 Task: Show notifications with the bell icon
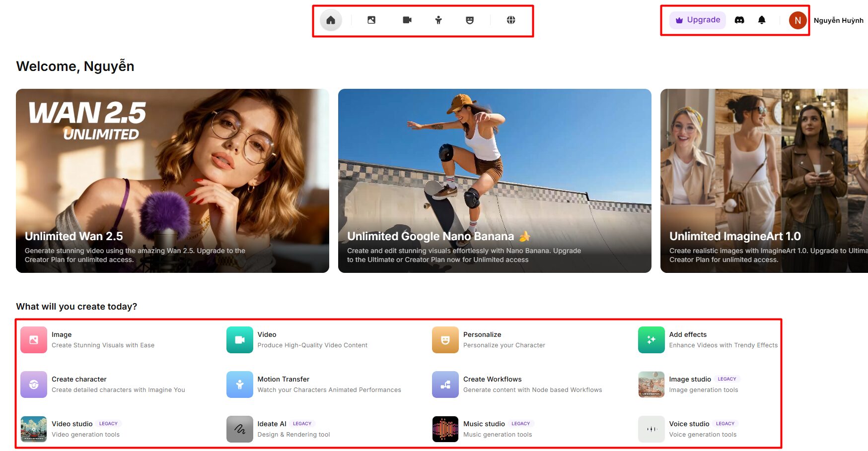762,20
